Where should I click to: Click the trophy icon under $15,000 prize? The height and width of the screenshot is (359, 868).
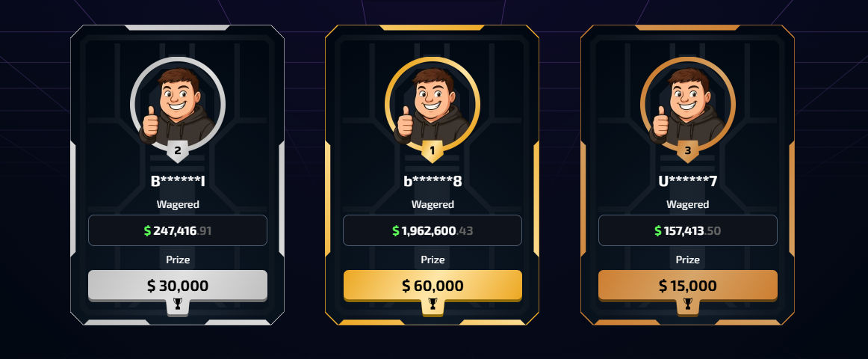click(688, 303)
